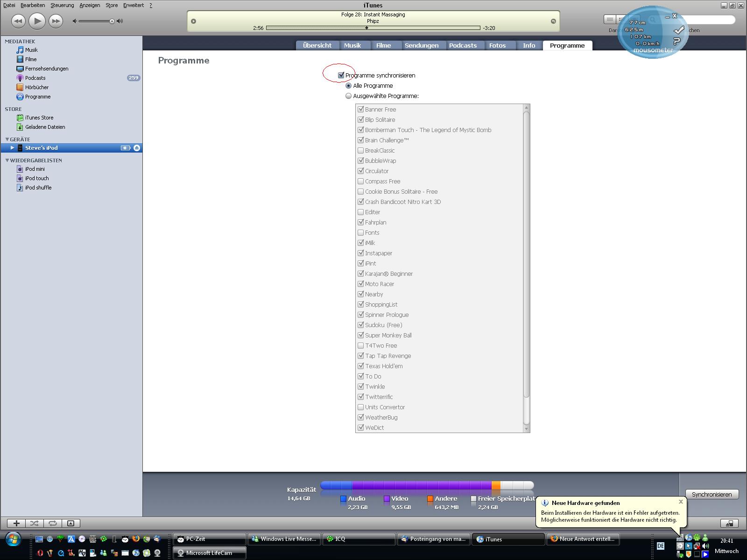
Task: Switch to the Sendungen tab
Action: click(x=422, y=45)
